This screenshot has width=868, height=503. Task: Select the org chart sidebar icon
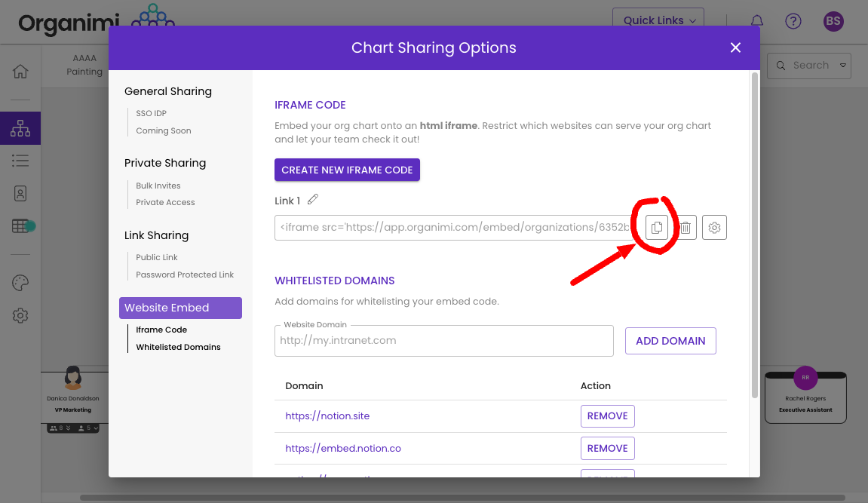pyautogui.click(x=20, y=128)
